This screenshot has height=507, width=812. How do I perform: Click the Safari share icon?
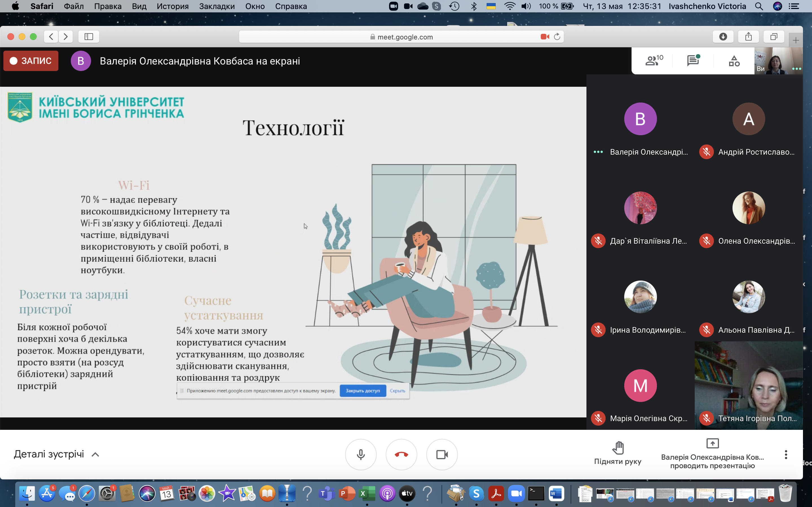click(748, 37)
